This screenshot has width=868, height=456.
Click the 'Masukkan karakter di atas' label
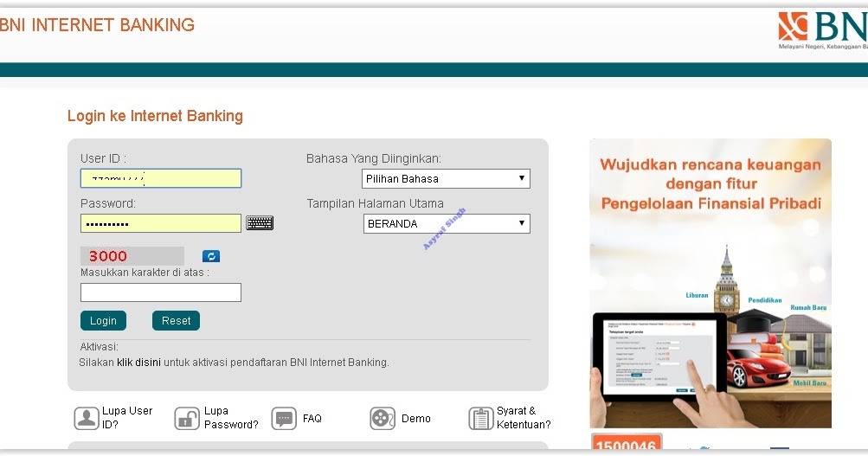(x=145, y=273)
